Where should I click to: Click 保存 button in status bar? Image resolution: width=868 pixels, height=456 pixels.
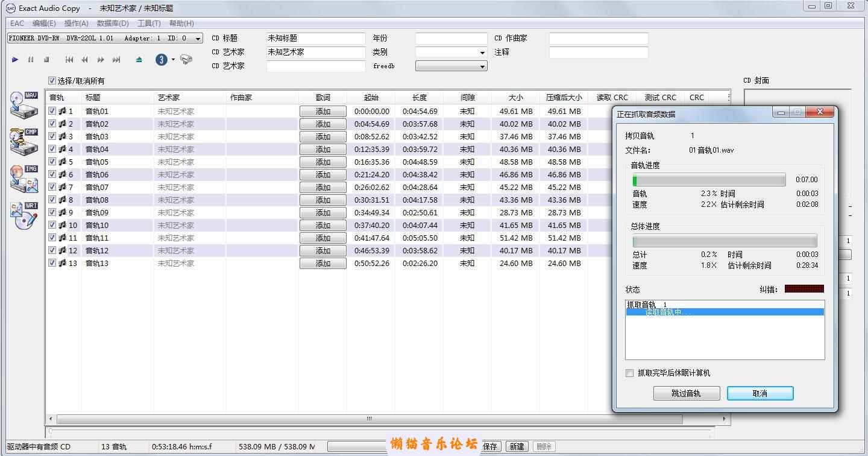click(x=490, y=446)
